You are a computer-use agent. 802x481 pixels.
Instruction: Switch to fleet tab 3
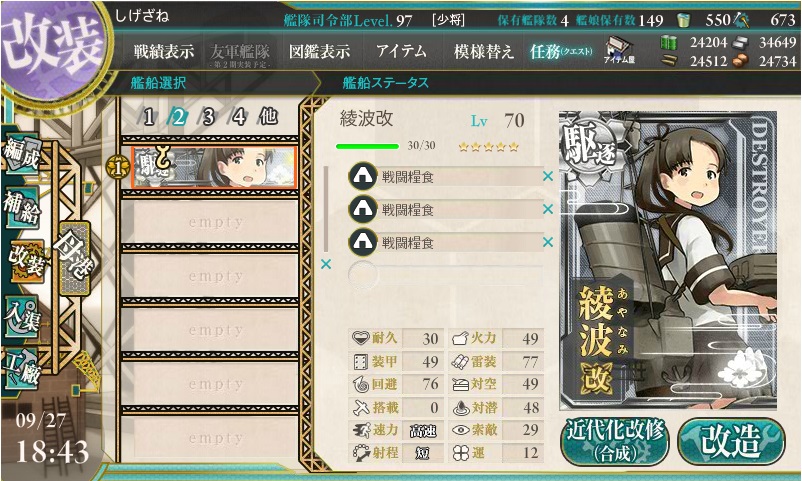[208, 118]
